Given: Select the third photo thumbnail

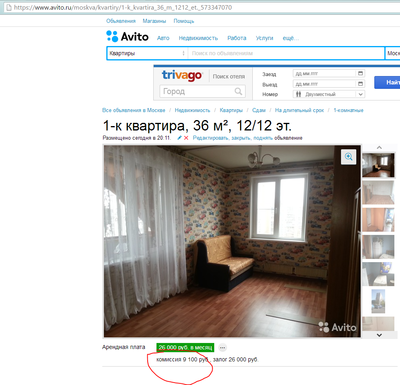Looking at the screenshot, I should pyautogui.click(x=378, y=220).
